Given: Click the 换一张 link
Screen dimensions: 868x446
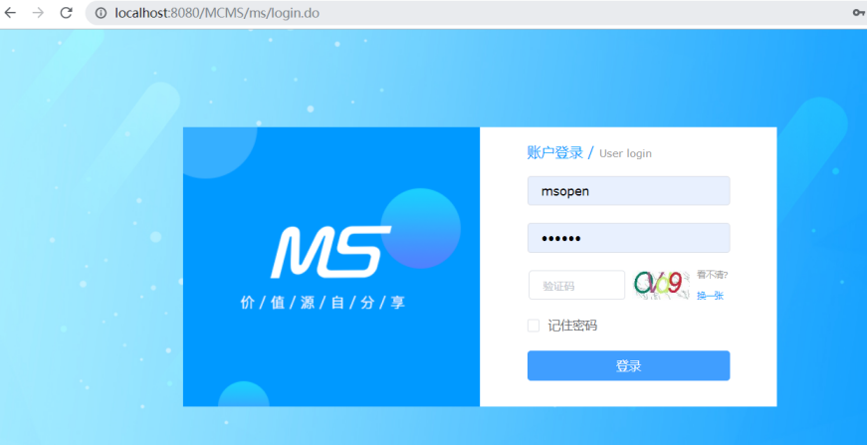Looking at the screenshot, I should [x=710, y=296].
